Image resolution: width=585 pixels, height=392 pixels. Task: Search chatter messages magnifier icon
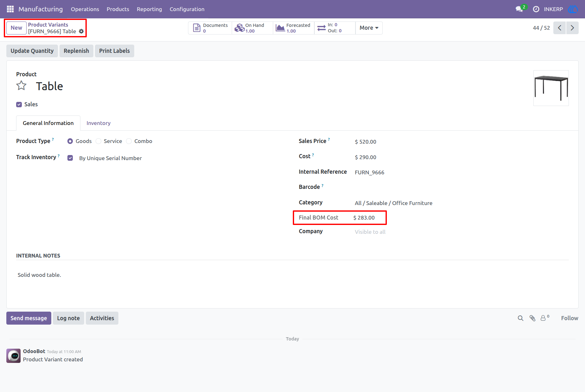520,318
